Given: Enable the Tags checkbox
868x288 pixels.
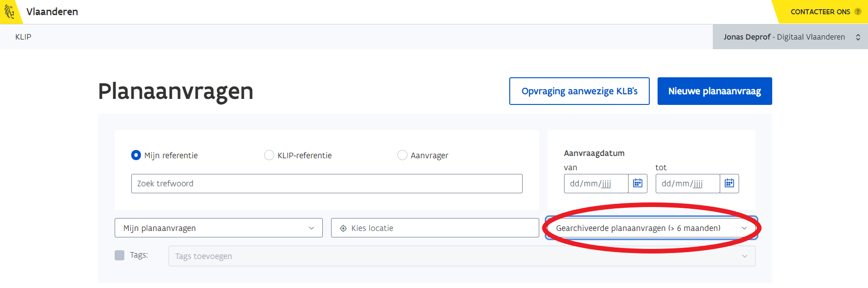Looking at the screenshot, I should point(120,255).
